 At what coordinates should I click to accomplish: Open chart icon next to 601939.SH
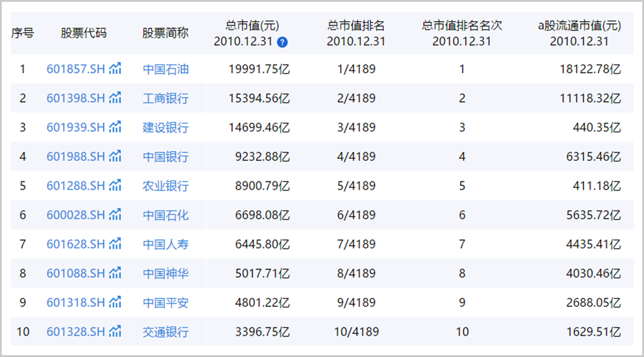coord(115,127)
